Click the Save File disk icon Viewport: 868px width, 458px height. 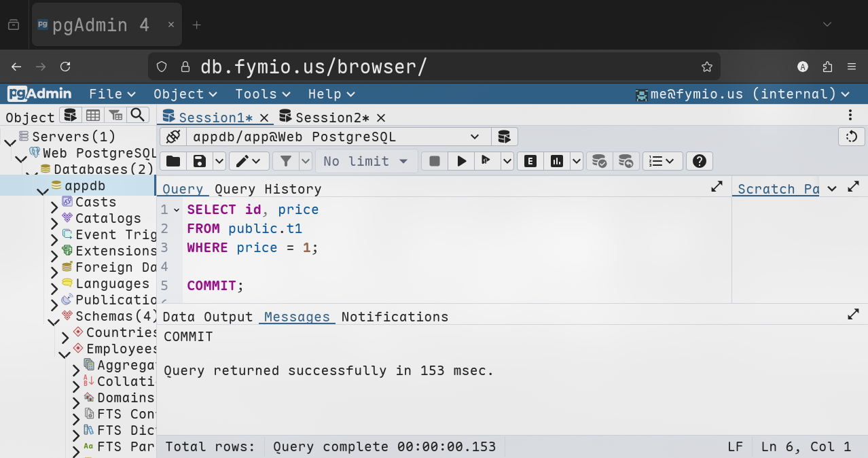200,161
